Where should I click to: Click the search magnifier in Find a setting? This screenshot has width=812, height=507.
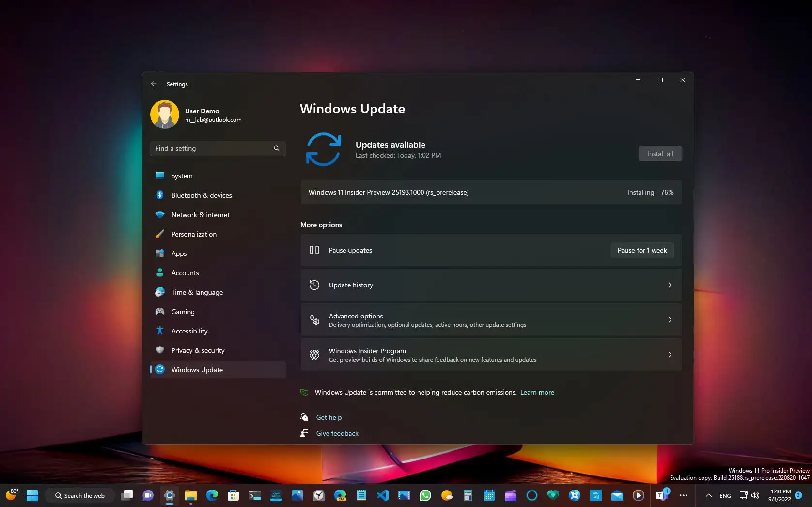[277, 148]
